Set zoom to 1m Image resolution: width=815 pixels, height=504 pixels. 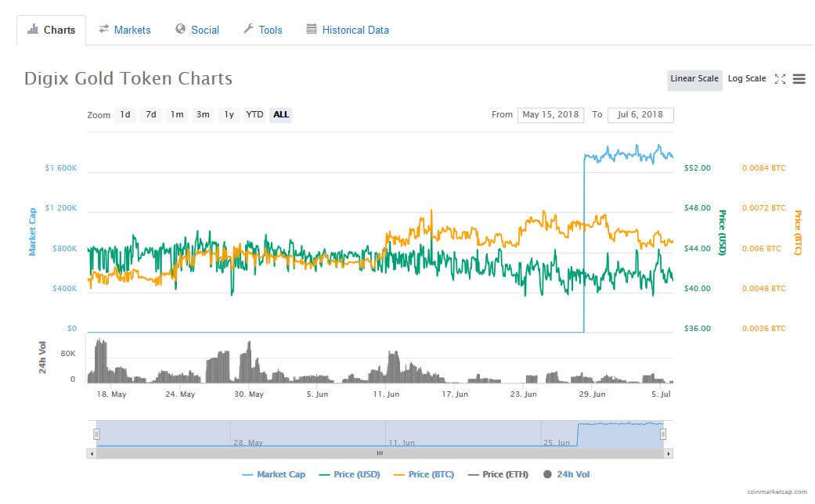click(177, 115)
